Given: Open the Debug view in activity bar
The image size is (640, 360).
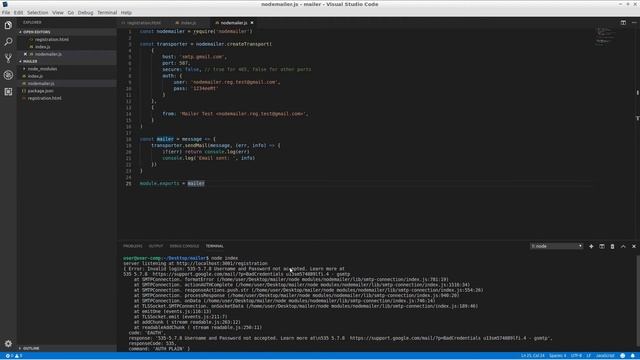Looking at the screenshot, I should pos(8,75).
